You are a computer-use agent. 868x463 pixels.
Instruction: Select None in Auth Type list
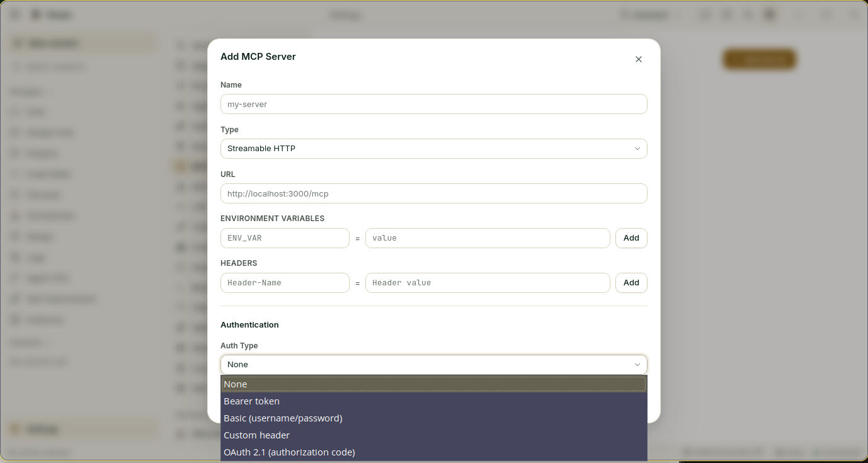[433, 384]
